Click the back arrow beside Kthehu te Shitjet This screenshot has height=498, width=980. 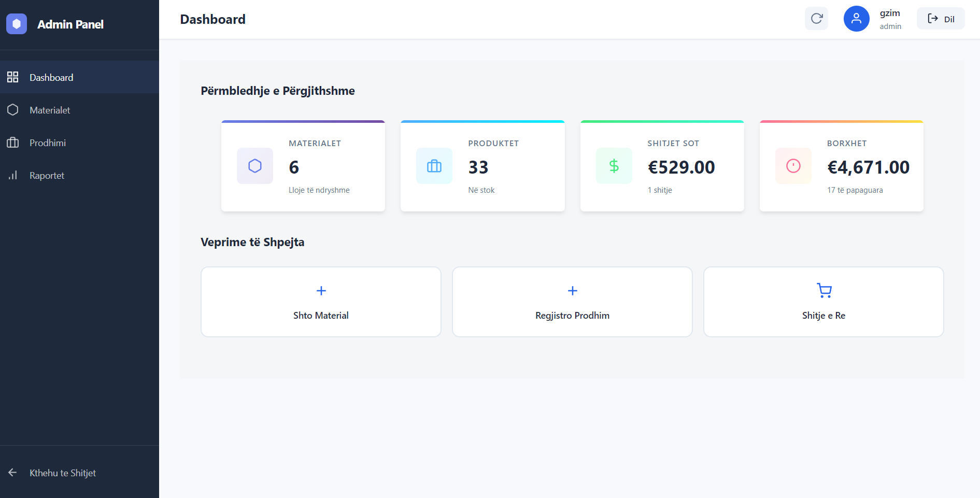click(x=13, y=473)
